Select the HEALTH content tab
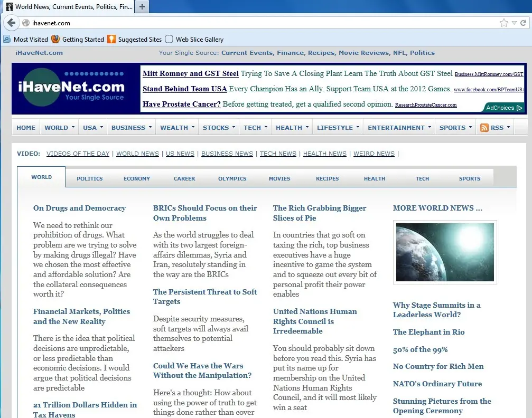The height and width of the screenshot is (418, 532). coord(375,178)
